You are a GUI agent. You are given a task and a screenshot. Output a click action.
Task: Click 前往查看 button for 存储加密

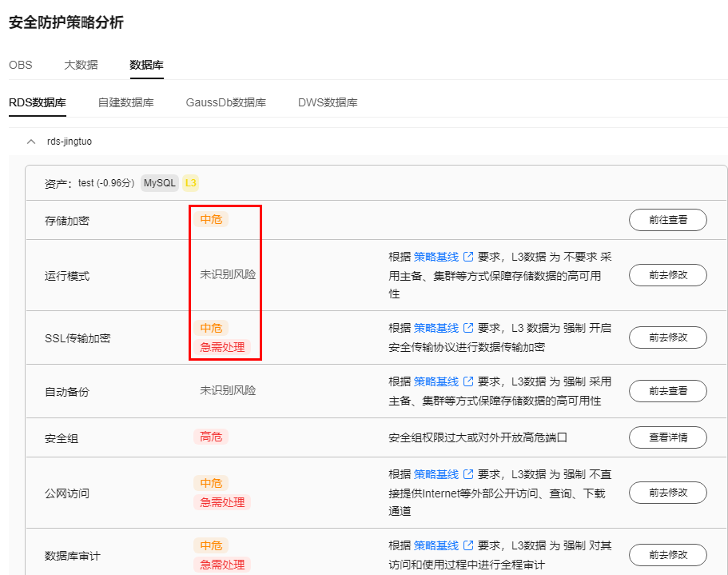(x=667, y=220)
